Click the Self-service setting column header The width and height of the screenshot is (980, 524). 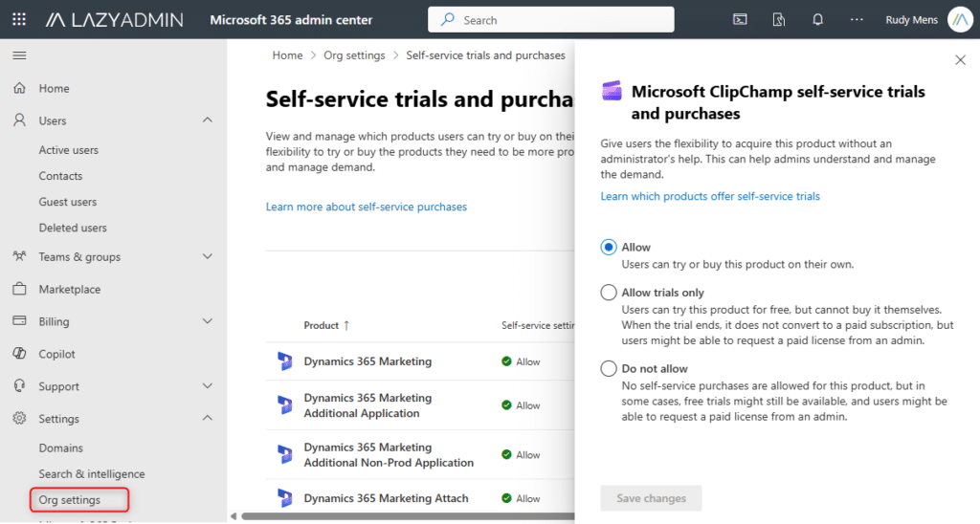click(538, 325)
